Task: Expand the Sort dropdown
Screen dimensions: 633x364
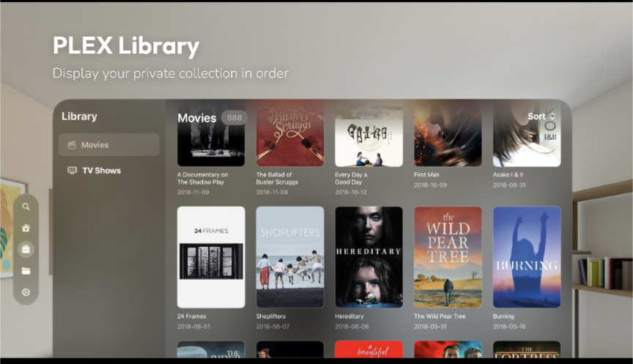Action: coord(541,116)
